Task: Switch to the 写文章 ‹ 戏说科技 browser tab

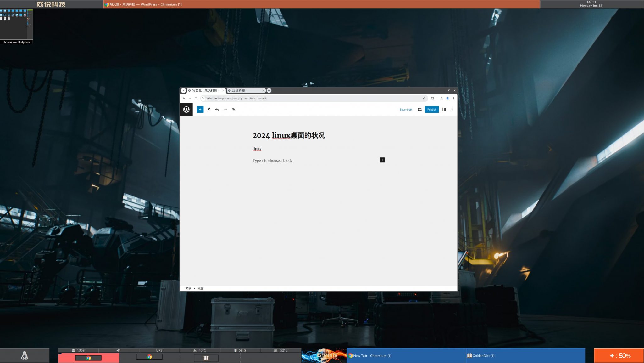Action: pos(206,90)
